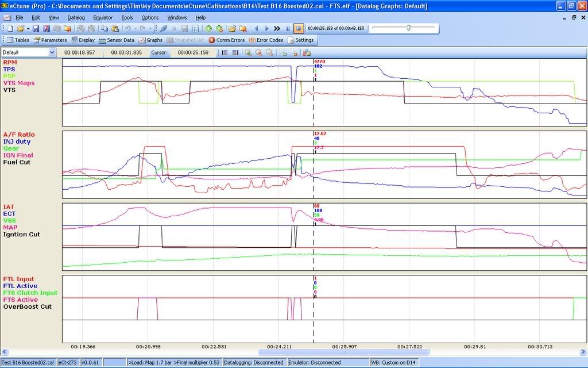This screenshot has height=368, width=588.
Task: Redo the last undone change
Action: tap(143, 29)
